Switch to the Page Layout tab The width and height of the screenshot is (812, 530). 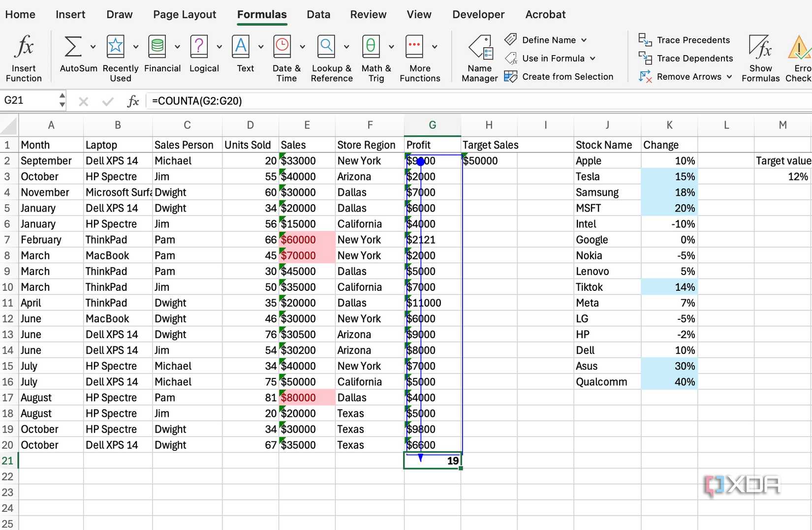[185, 15]
